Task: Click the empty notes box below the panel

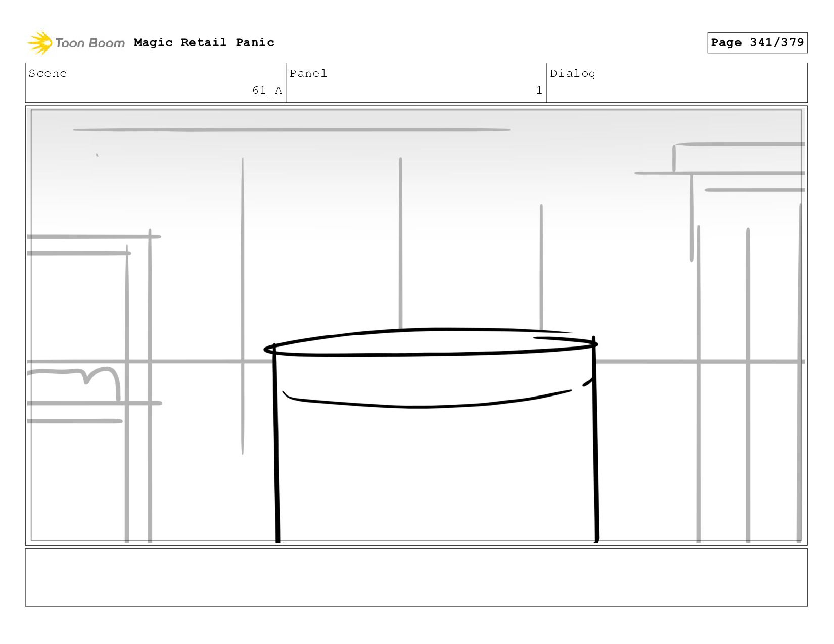Action: pos(416,577)
